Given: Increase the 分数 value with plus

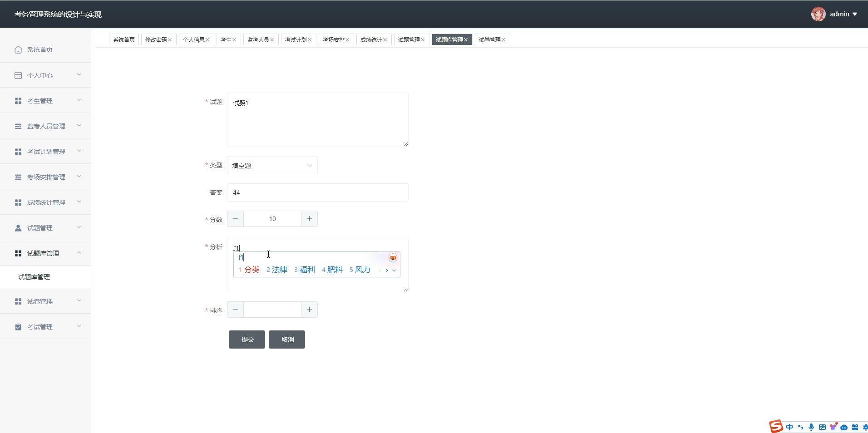Looking at the screenshot, I should tap(309, 219).
